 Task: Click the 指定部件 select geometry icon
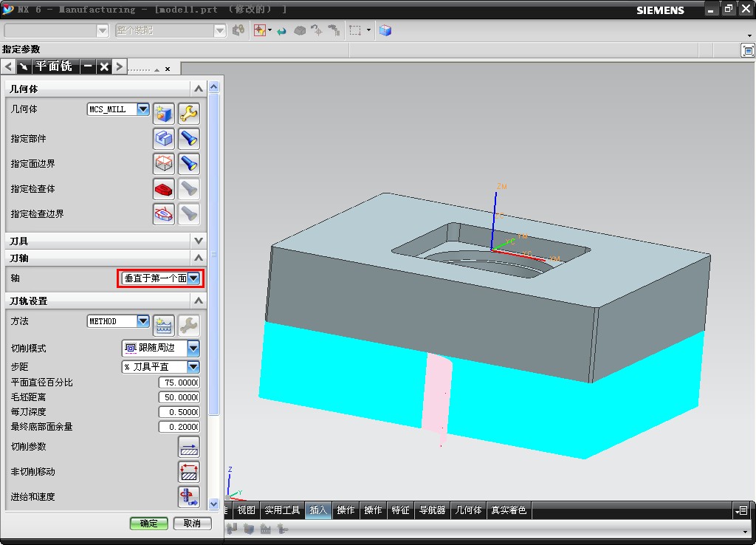coord(163,139)
